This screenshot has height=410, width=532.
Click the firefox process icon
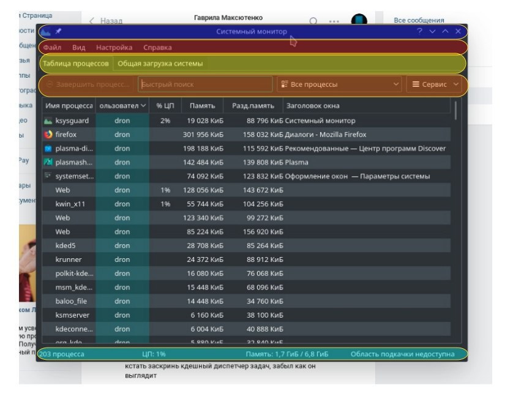[48, 135]
